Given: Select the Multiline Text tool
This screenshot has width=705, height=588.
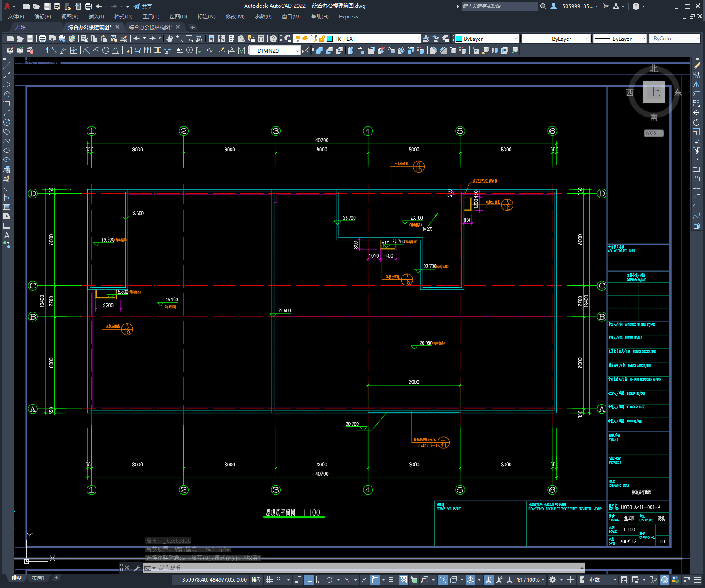Looking at the screenshot, I should (x=7, y=235).
